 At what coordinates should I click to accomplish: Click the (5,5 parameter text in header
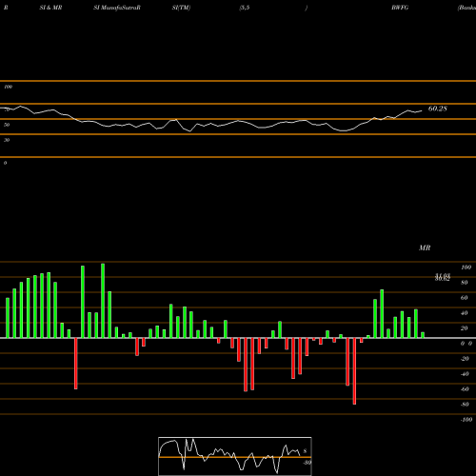[x=245, y=8]
